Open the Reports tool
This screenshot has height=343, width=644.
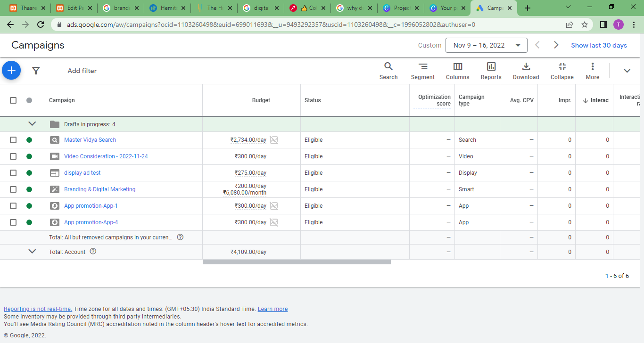tap(491, 71)
